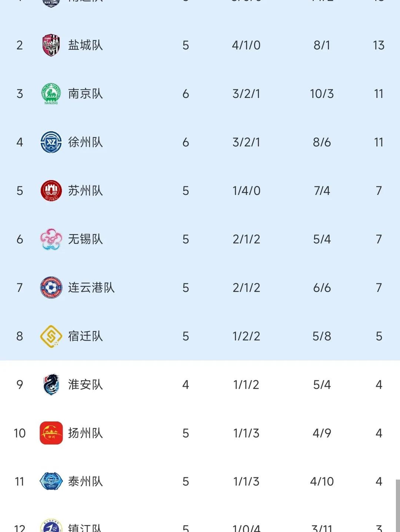Screen dimensions: 400x532
Task: Open the 南京队 team page
Action: point(85,93)
